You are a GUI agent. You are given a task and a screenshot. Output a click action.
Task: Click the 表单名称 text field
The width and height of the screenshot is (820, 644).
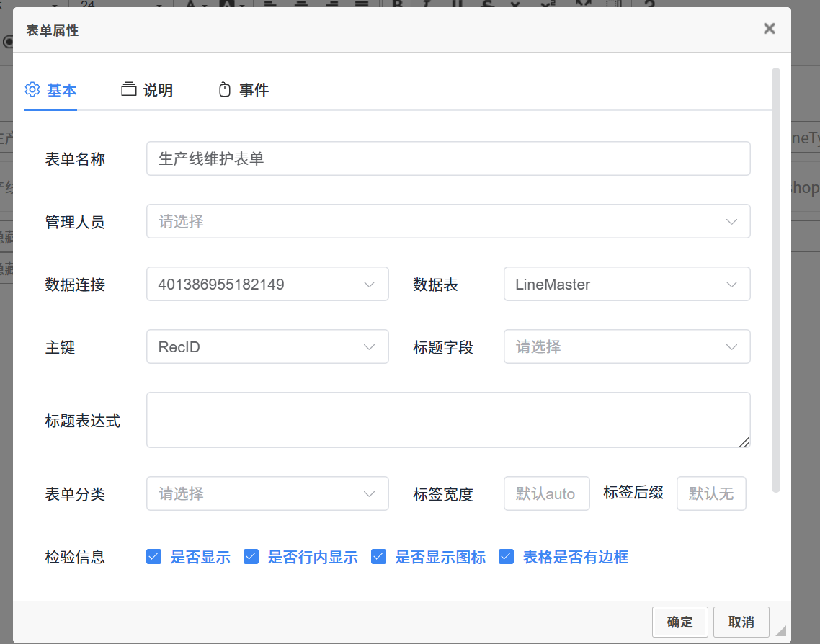pyautogui.click(x=447, y=158)
